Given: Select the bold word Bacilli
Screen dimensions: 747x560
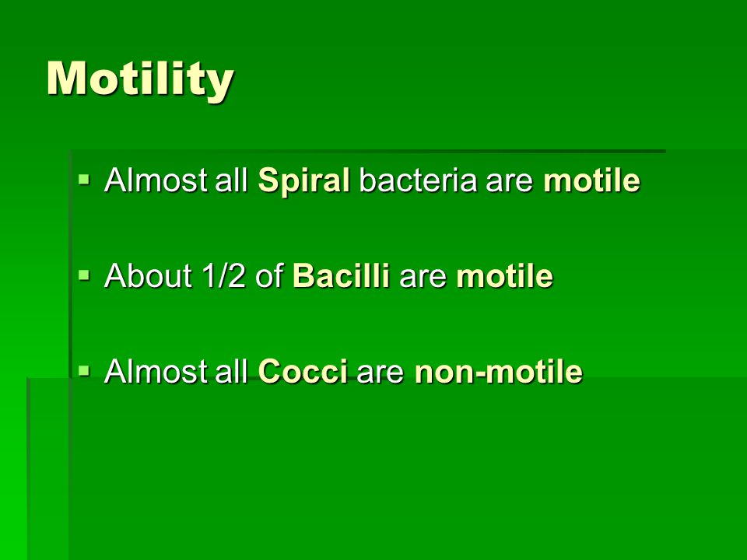Looking at the screenshot, I should pyautogui.click(x=341, y=275).
